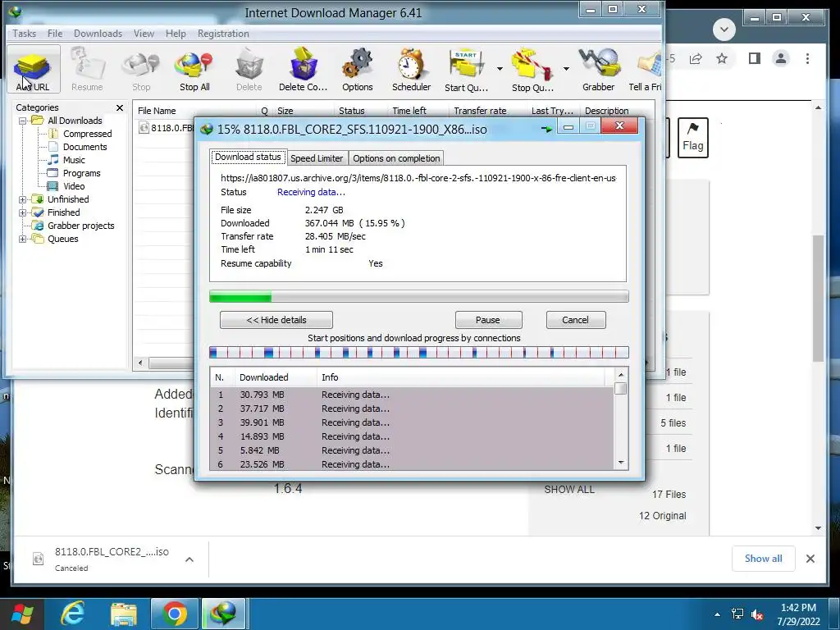840x630 pixels.
Task: Click the connections list scroll down arrow
Action: pos(621,463)
